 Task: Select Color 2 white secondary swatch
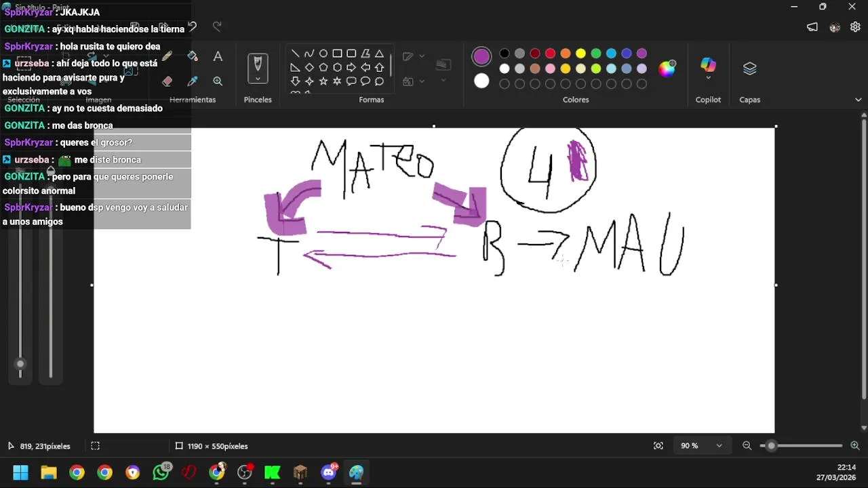pos(481,81)
